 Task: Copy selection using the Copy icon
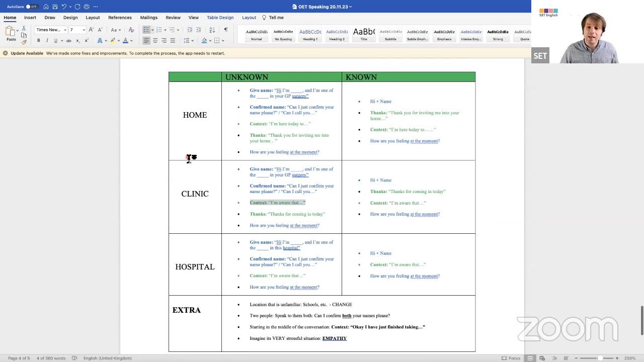click(24, 35)
